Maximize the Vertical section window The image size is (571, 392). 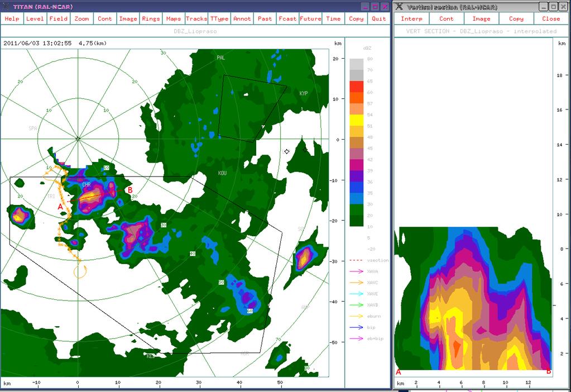[553, 7]
